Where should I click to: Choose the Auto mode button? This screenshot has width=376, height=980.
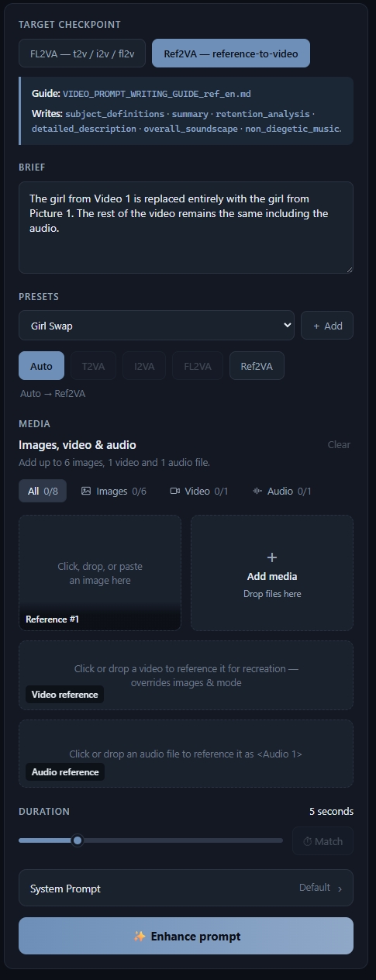41,366
